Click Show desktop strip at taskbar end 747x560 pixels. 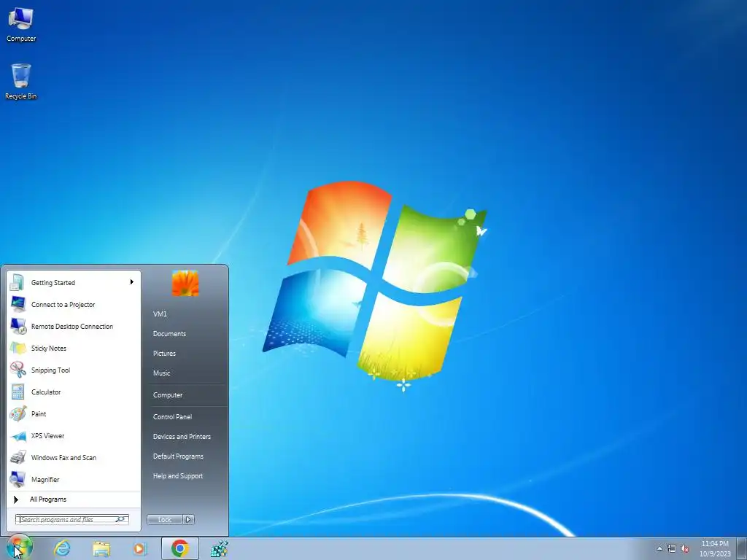click(742, 548)
